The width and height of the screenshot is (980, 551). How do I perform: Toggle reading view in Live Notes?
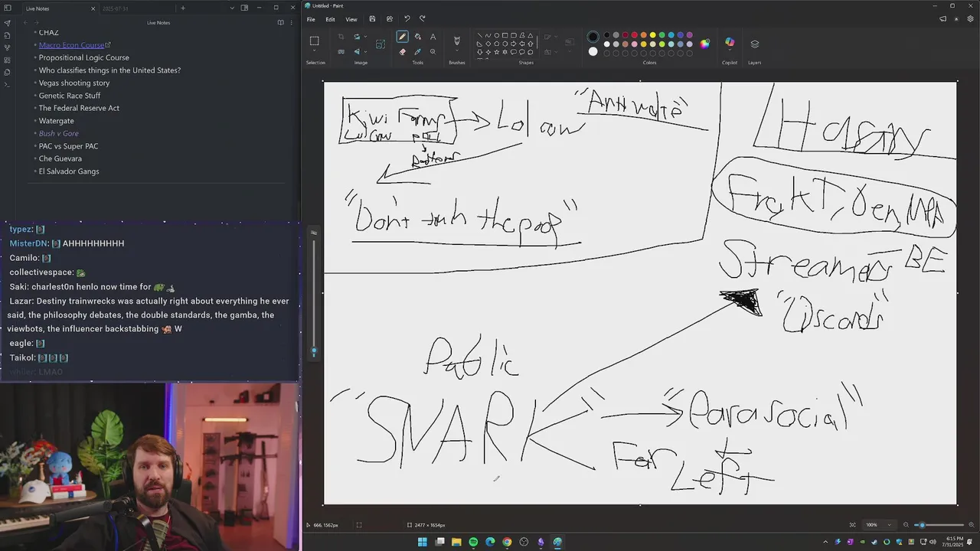tap(280, 22)
